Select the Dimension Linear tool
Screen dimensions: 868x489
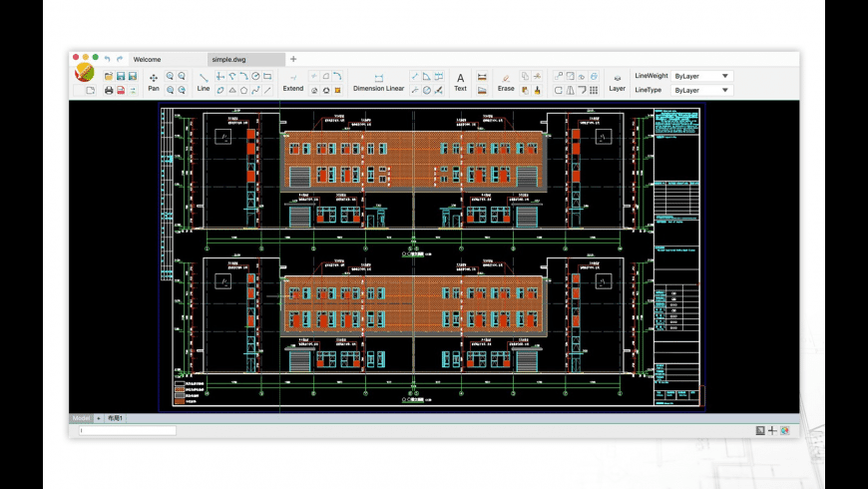click(x=379, y=82)
